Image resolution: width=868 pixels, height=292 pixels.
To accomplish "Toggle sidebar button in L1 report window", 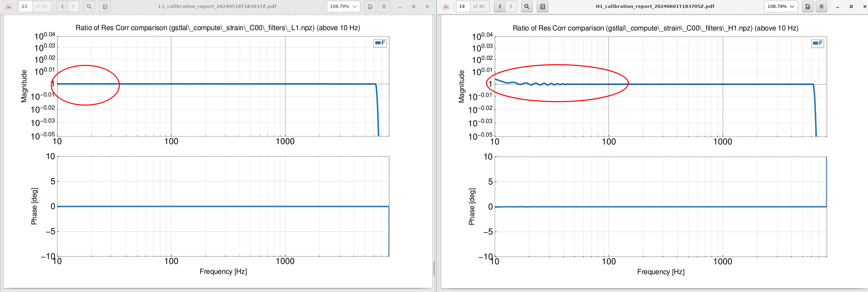I will click(x=105, y=7).
